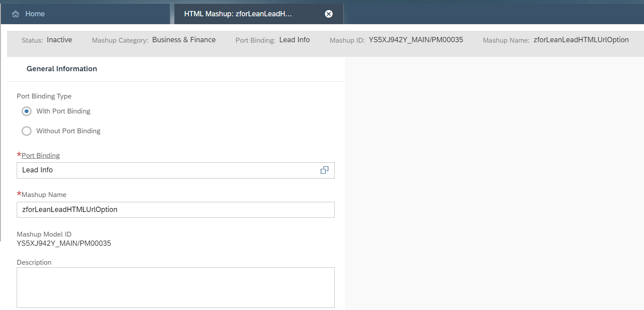The width and height of the screenshot is (644, 310).
Task: Click the Port Binding input field
Action: 176,170
